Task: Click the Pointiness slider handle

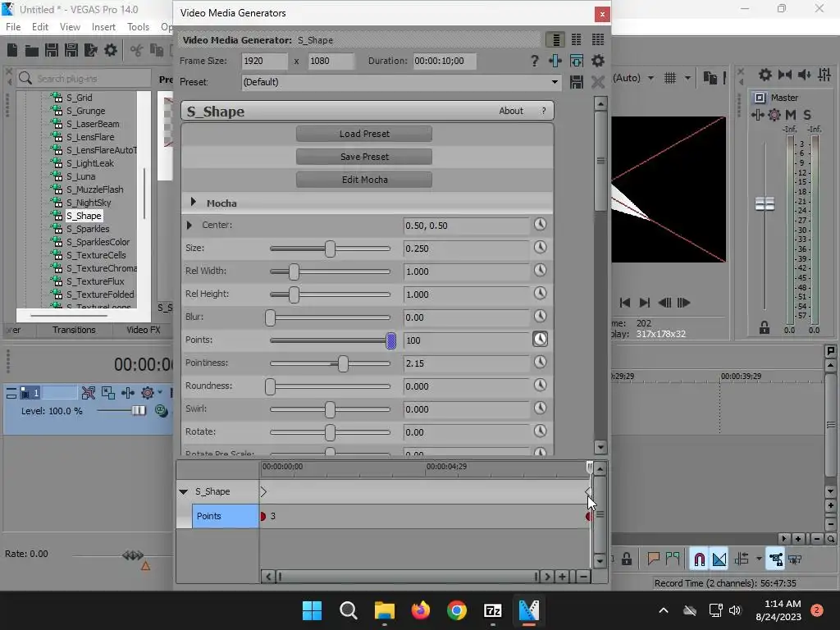Action: [343, 363]
